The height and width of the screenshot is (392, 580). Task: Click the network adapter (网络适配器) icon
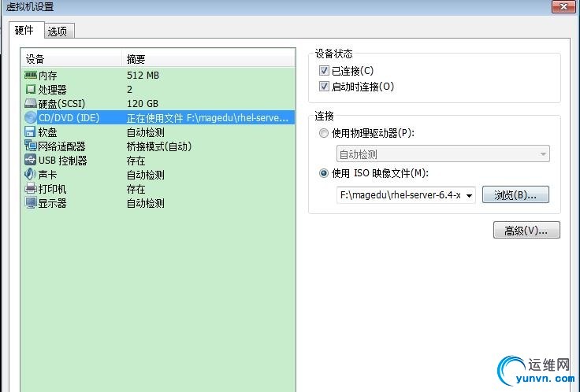click(30, 146)
